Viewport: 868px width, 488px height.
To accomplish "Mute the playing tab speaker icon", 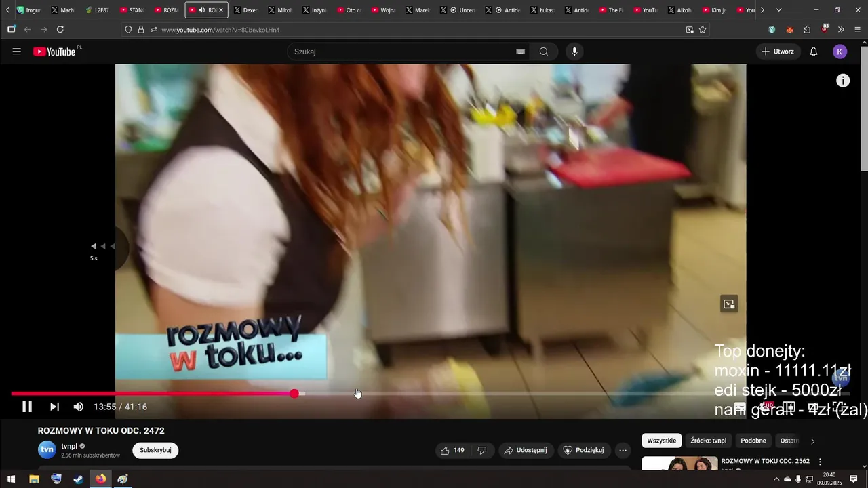I will (x=201, y=10).
